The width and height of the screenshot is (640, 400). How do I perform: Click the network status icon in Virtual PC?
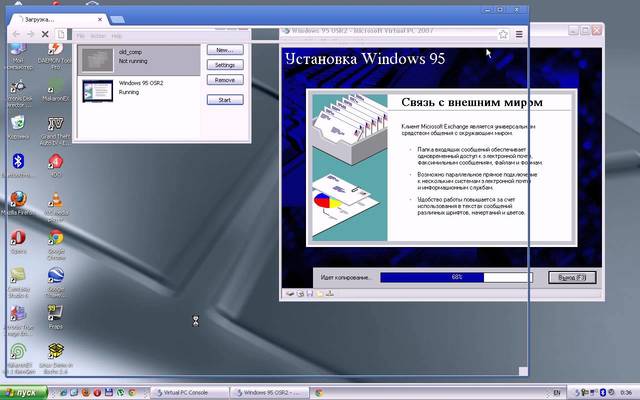click(330, 293)
